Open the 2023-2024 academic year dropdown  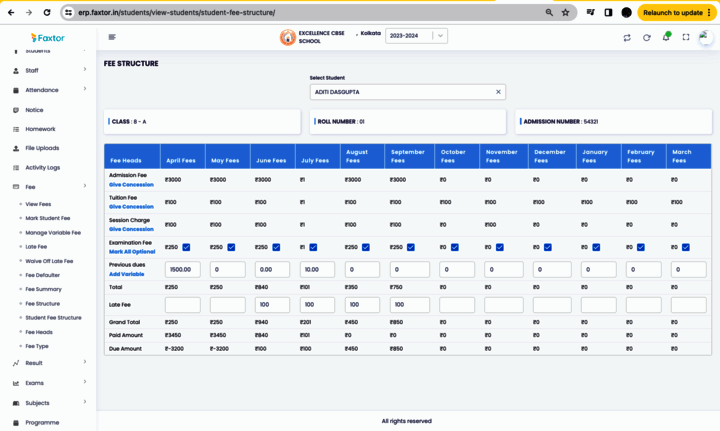[416, 36]
